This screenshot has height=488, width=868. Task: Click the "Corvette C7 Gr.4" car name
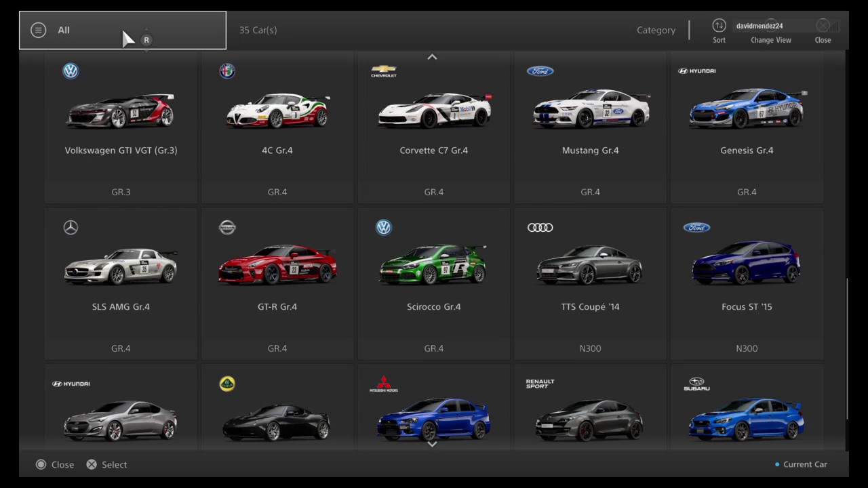(x=434, y=150)
